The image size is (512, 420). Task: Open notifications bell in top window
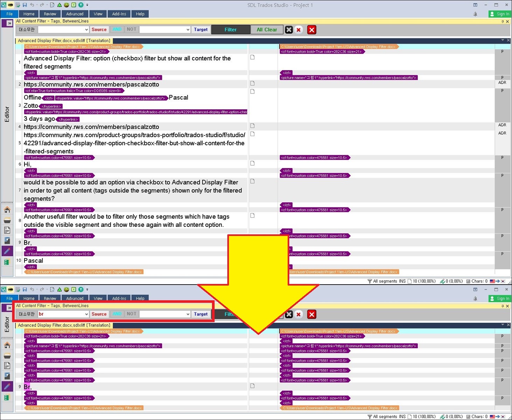[475, 14]
